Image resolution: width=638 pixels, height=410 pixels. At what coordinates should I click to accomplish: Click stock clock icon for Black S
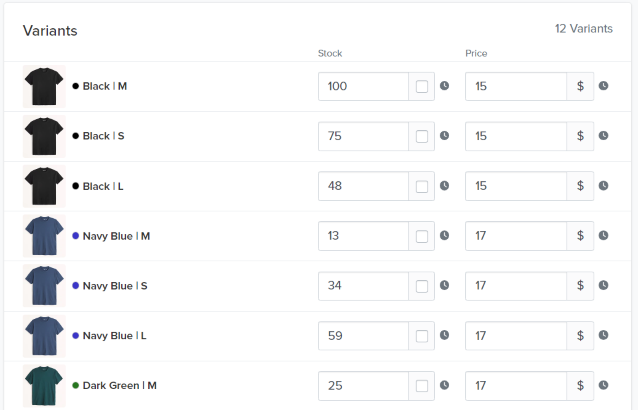[444, 135]
